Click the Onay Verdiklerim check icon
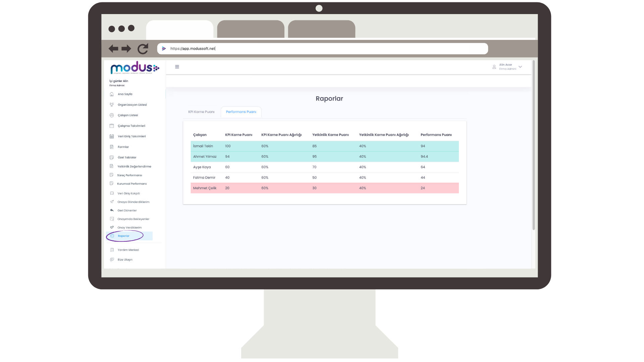Image resolution: width=644 pixels, height=362 pixels. pyautogui.click(x=112, y=227)
